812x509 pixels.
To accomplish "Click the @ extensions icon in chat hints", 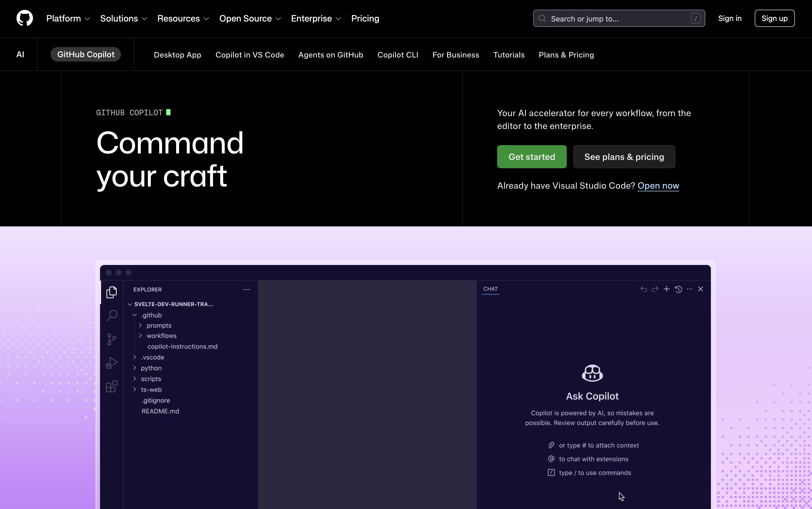I will coord(551,459).
